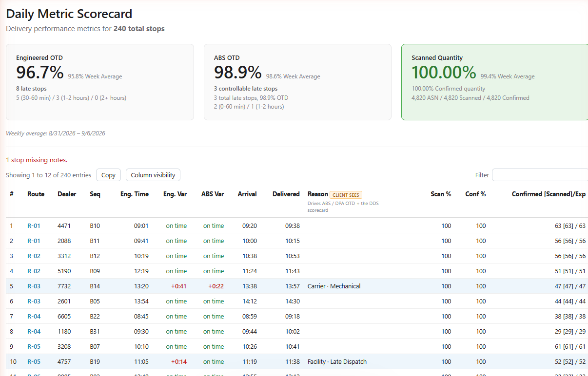The image size is (588, 376).
Task: Sort by the Reason column header
Action: click(x=318, y=194)
